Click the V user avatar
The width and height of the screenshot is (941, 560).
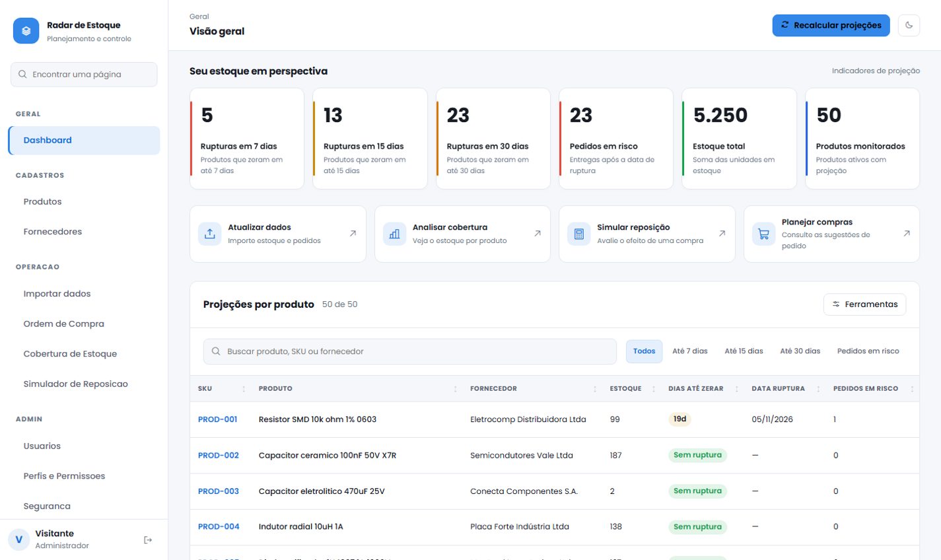pyautogui.click(x=18, y=540)
